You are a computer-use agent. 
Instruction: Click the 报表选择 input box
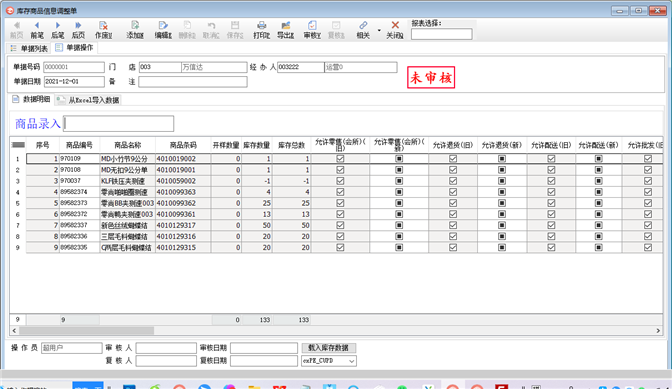[441, 34]
